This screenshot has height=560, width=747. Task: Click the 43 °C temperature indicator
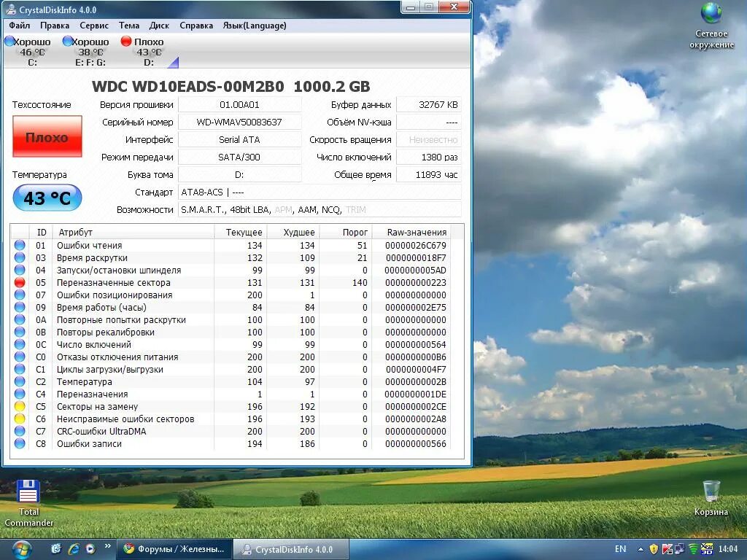(x=47, y=198)
